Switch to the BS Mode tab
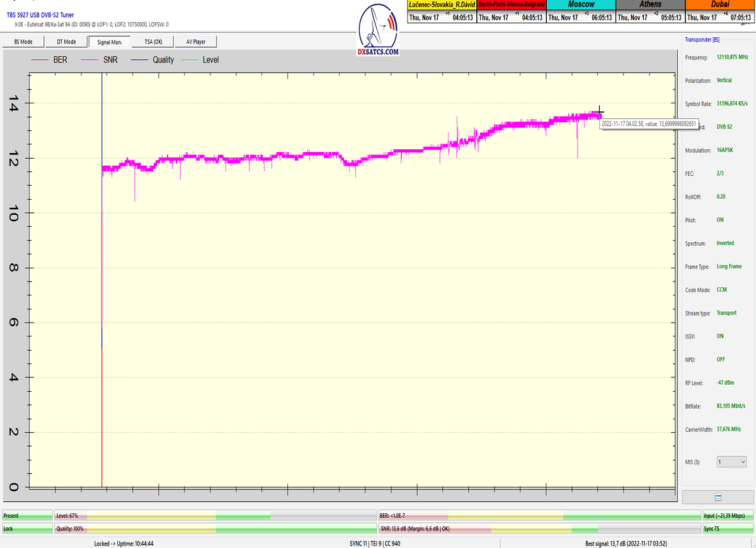The image size is (756, 548). coord(23,42)
